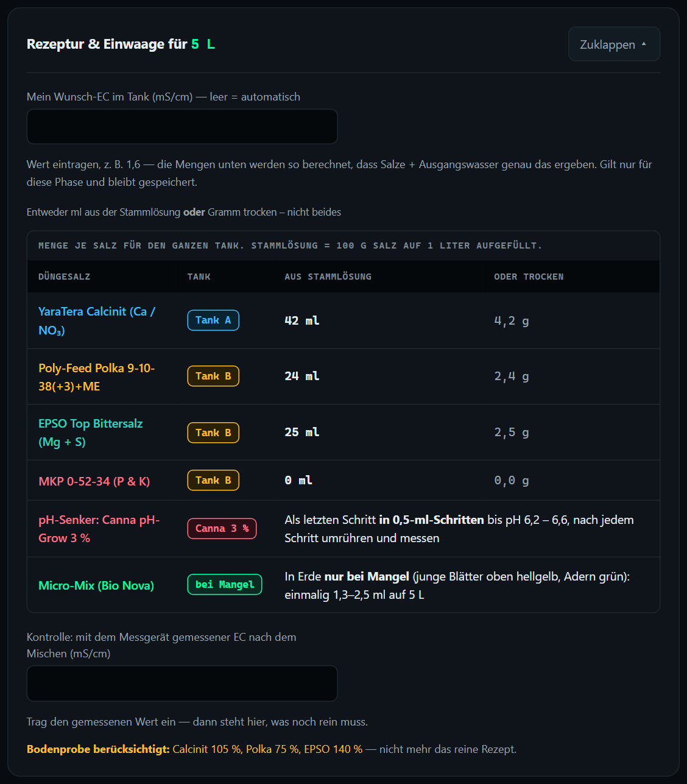Click the Oder Trocken column header
The image size is (687, 784).
point(529,277)
